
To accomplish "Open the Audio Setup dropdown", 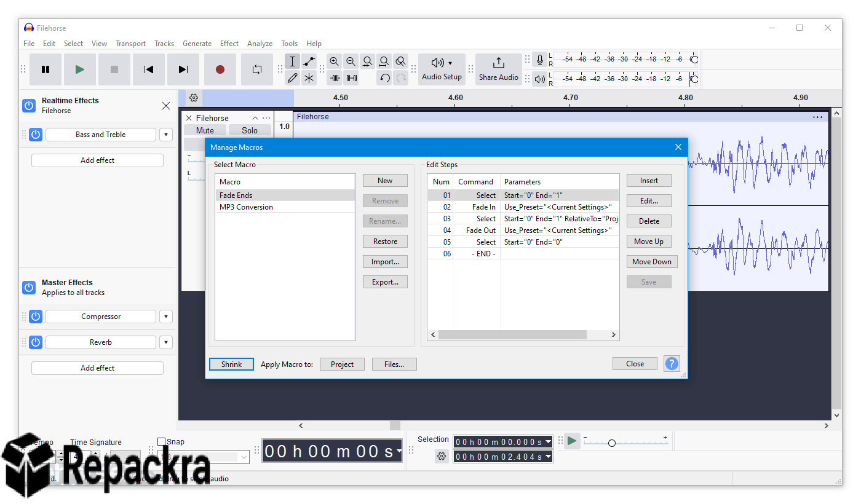I will click(x=442, y=69).
